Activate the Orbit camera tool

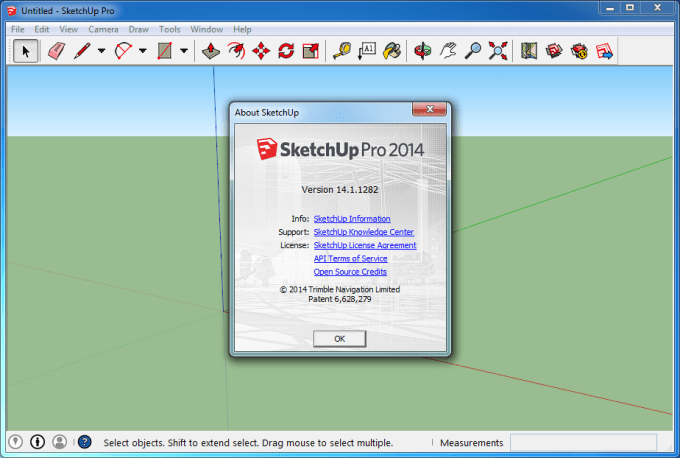coord(423,51)
